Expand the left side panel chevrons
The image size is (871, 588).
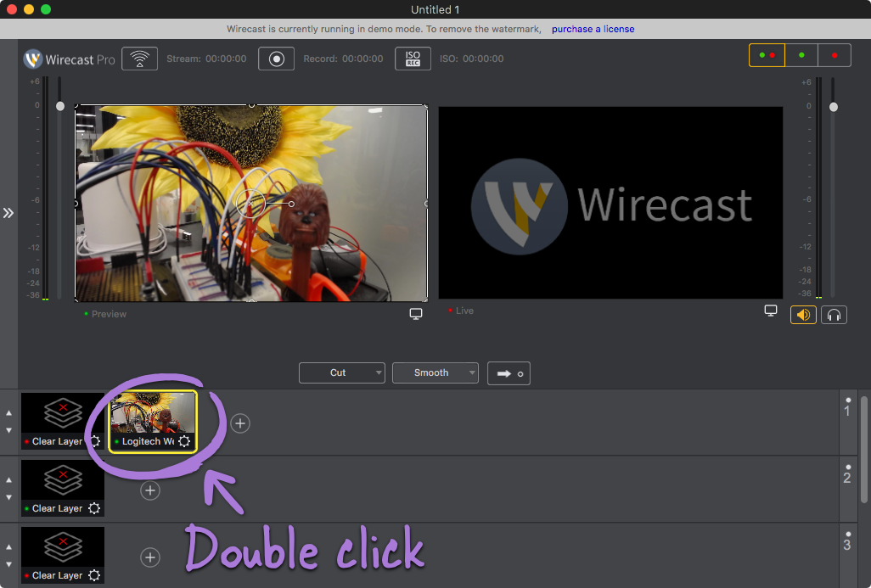point(8,213)
